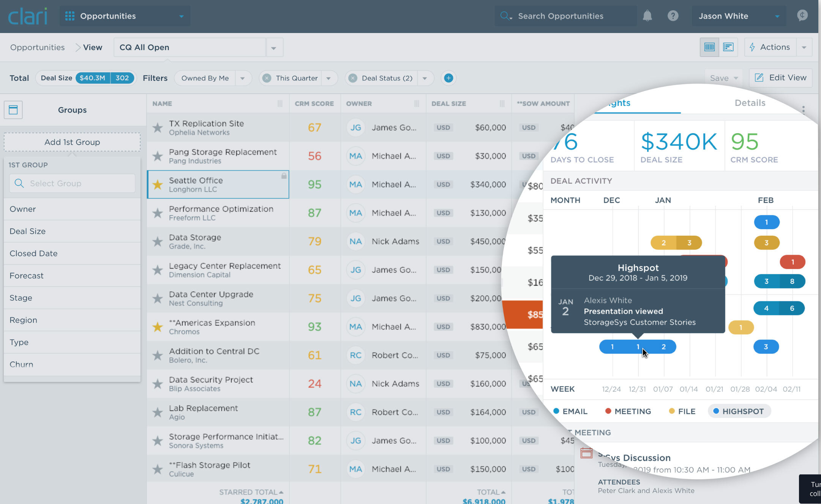Switch to the Details tab

click(x=750, y=103)
